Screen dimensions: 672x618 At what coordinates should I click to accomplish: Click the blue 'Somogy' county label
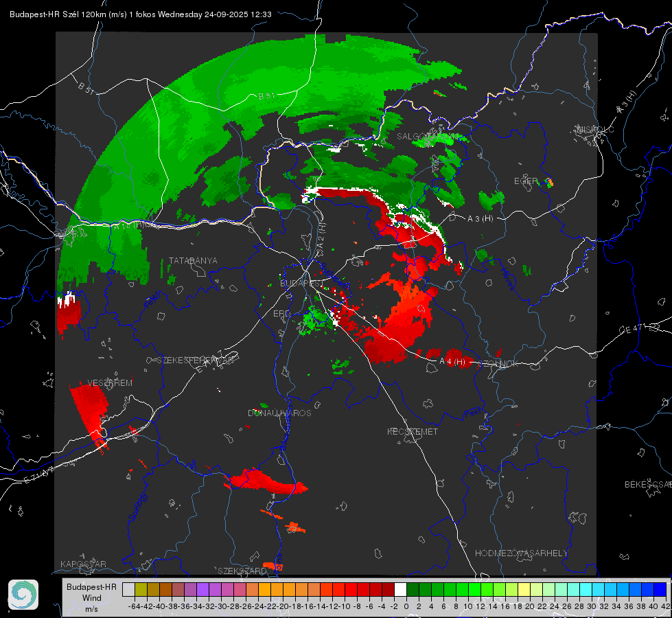(x=137, y=507)
